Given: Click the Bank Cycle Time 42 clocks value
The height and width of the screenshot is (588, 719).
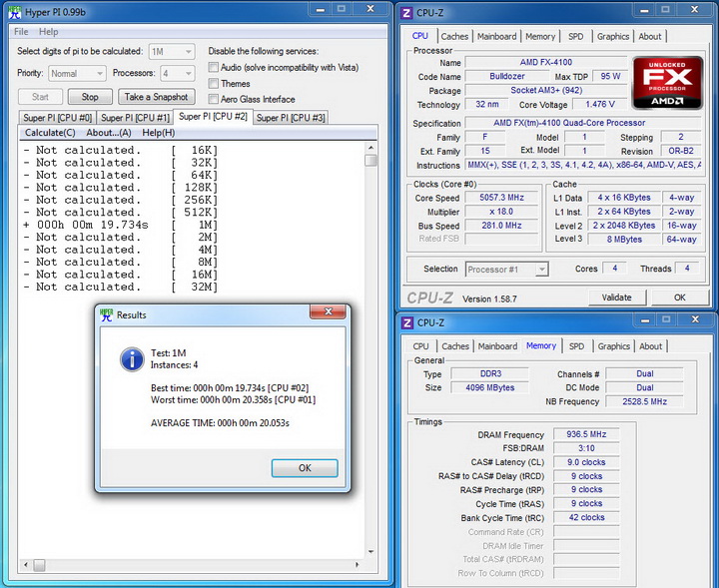Looking at the screenshot, I should point(586,517).
